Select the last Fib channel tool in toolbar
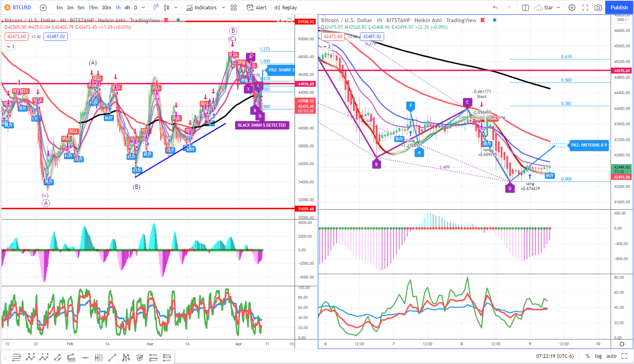 (x=167, y=357)
